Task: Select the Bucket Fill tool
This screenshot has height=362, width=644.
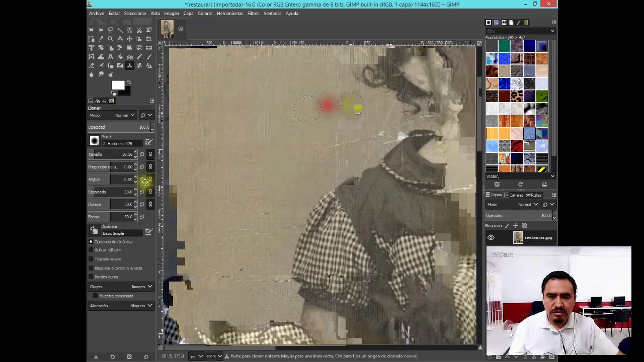Action: (120, 56)
